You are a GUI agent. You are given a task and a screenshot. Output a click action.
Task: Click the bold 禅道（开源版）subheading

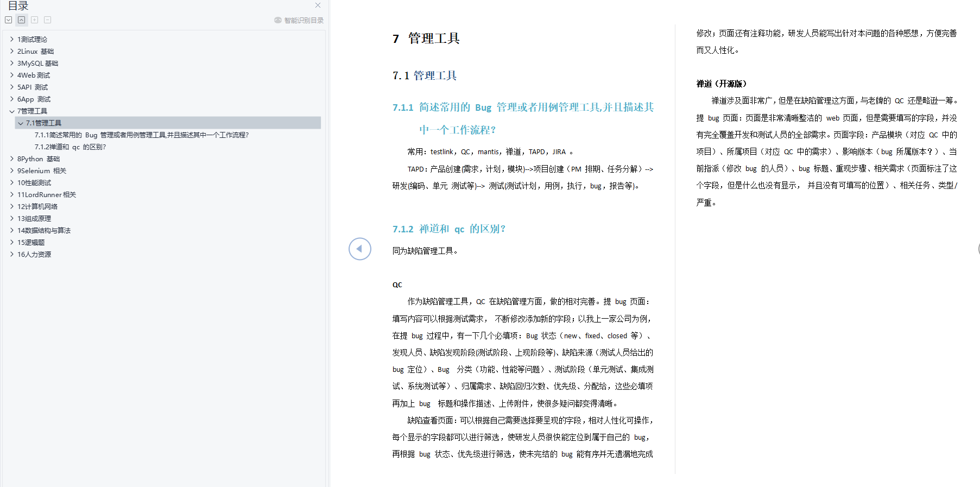[x=722, y=84]
